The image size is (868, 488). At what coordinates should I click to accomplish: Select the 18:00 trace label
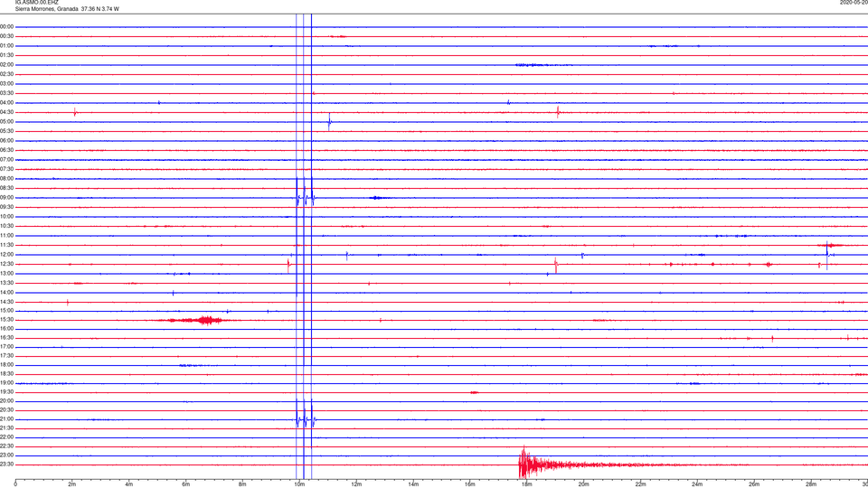point(6,364)
